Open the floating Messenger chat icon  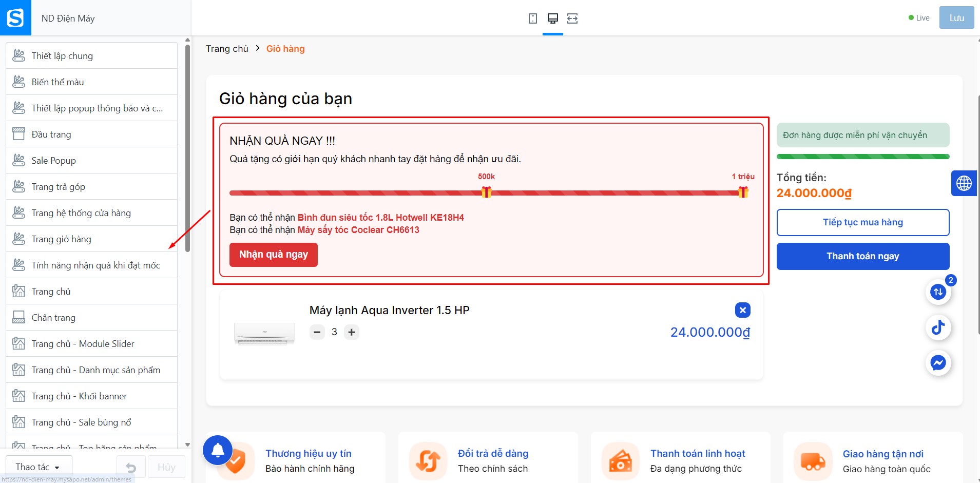point(938,363)
